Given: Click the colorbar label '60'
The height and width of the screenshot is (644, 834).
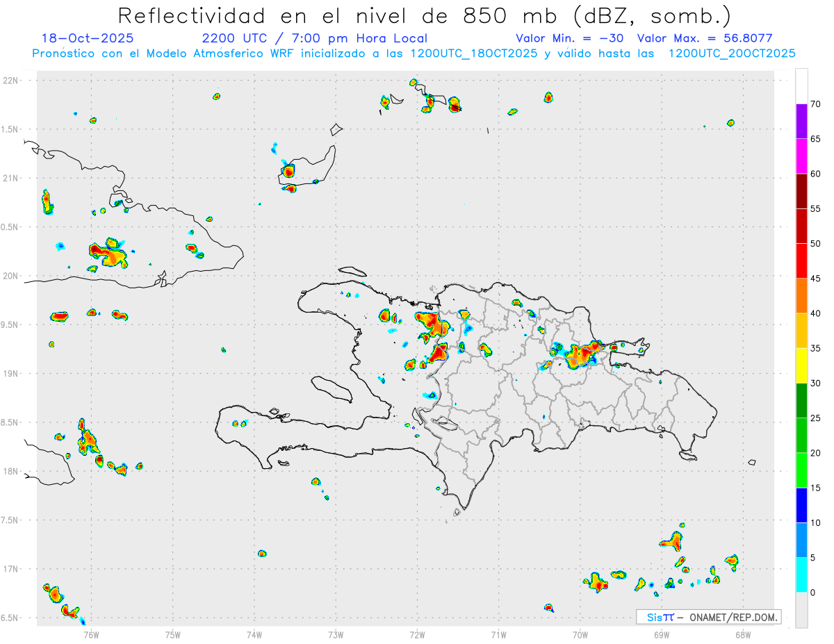Looking at the screenshot, I should coord(816,174).
